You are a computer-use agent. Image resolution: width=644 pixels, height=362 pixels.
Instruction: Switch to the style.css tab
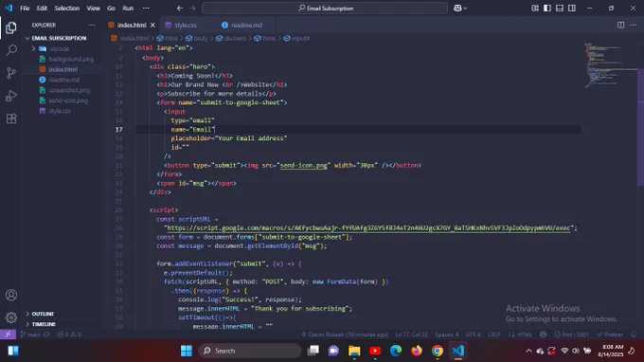click(186, 25)
